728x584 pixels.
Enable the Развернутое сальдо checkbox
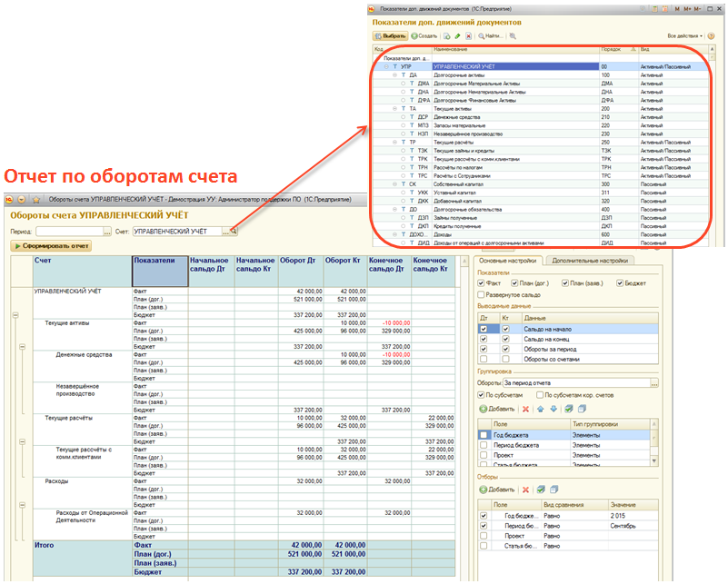(x=481, y=295)
